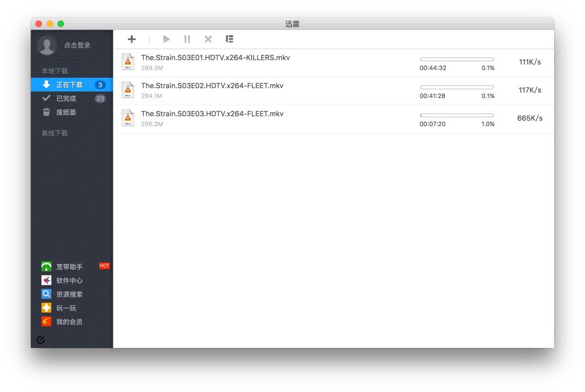
Task: Click the progress bar for S03E01
Action: [x=457, y=59]
